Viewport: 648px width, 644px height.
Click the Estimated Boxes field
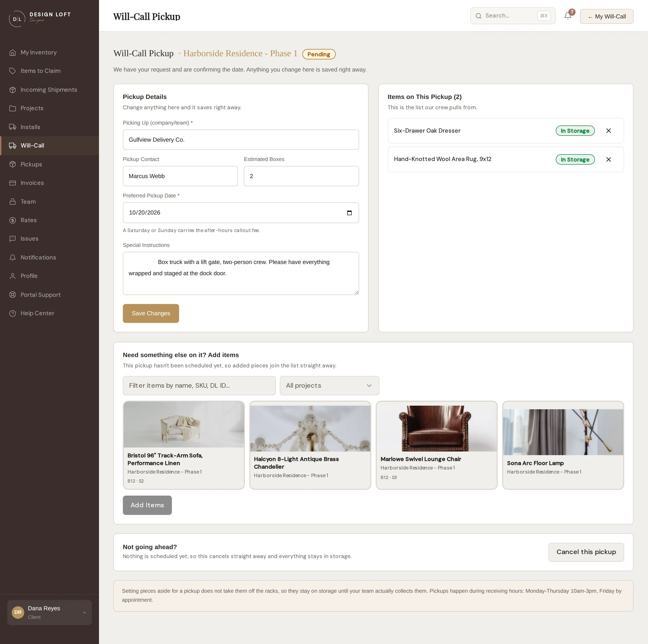(301, 176)
